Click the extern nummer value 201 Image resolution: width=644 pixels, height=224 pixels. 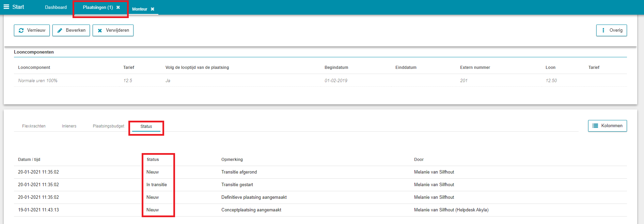464,81
